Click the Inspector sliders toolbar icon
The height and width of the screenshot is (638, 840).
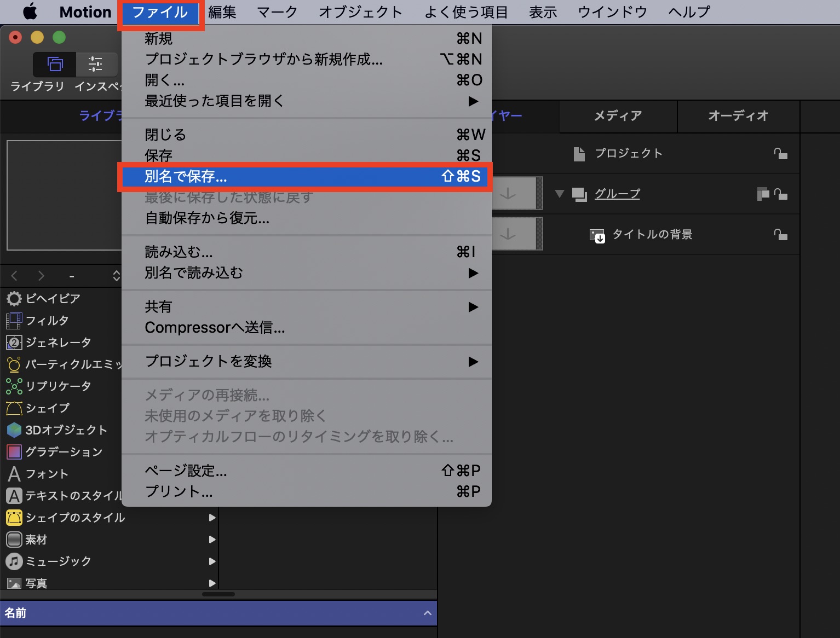(95, 65)
